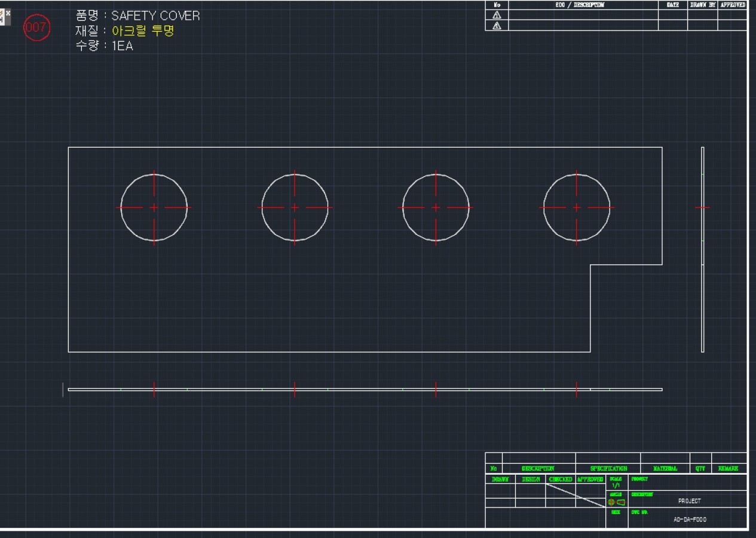The width and height of the screenshot is (756, 538).
Task: Select the white 'PROJECT' text
Action: point(690,502)
